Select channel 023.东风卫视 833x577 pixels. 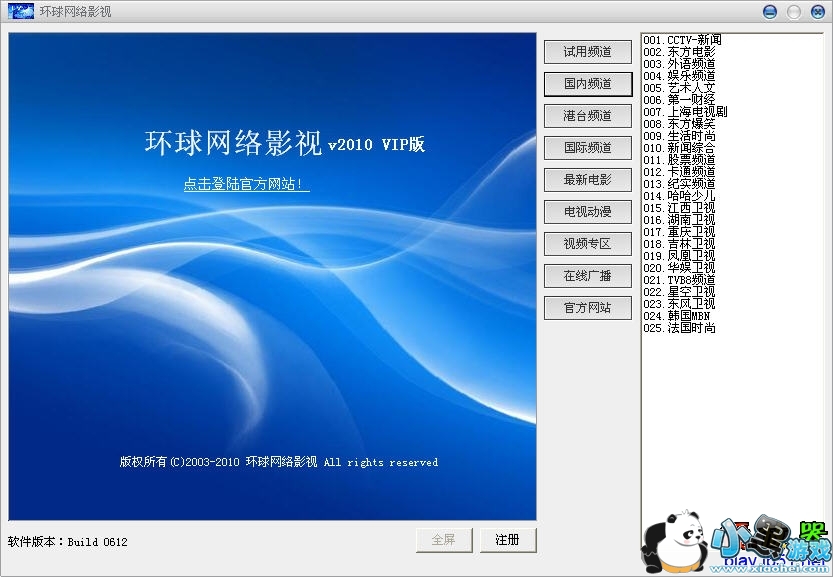679,304
